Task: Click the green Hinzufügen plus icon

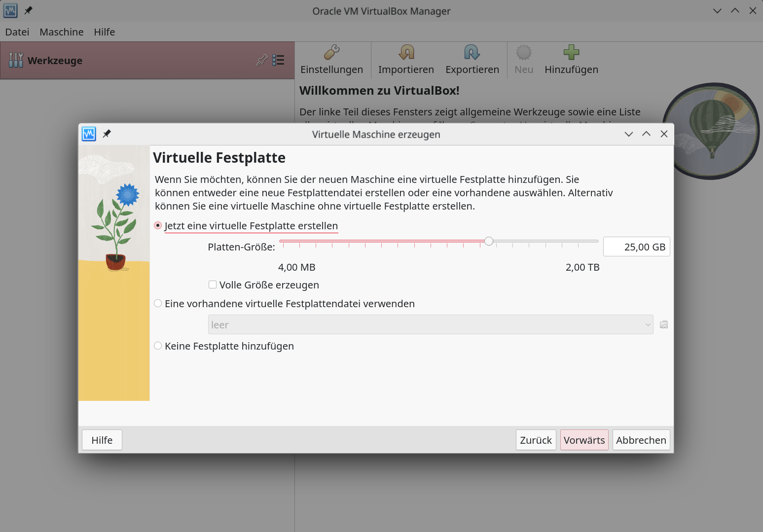Action: [571, 52]
